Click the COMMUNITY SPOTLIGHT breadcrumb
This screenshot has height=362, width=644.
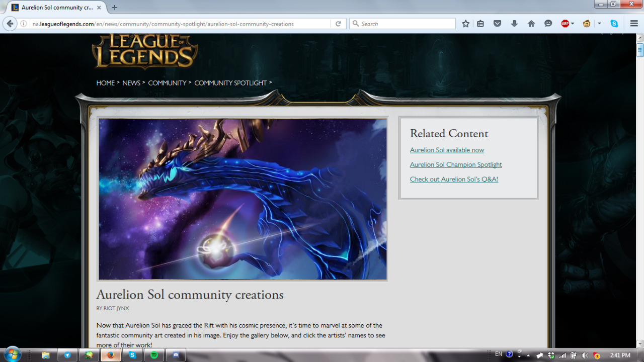(230, 83)
